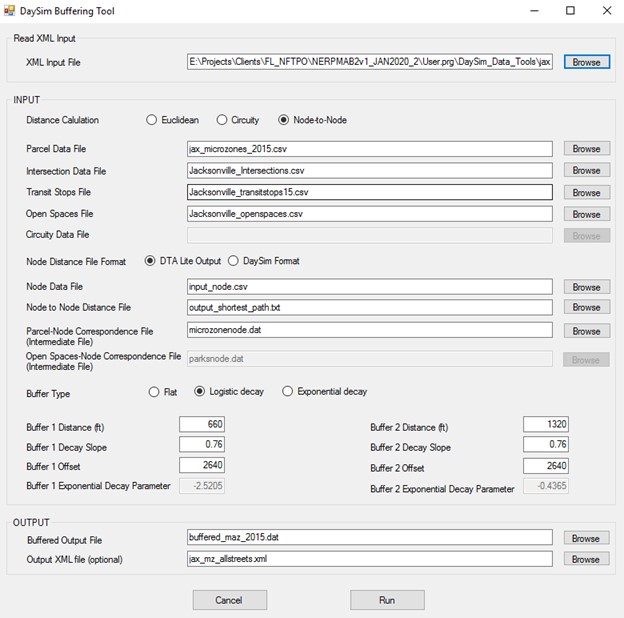
Task: Browse for the Transit Stops File
Action: (x=586, y=193)
